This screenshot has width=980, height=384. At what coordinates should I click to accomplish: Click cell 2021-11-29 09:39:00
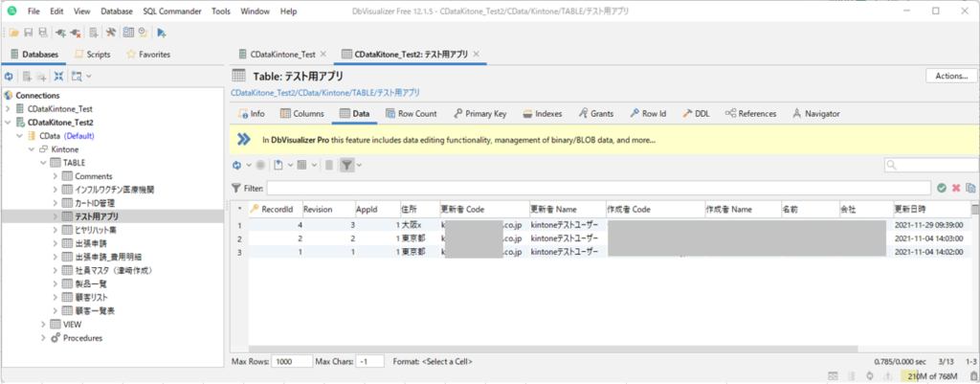(x=928, y=224)
